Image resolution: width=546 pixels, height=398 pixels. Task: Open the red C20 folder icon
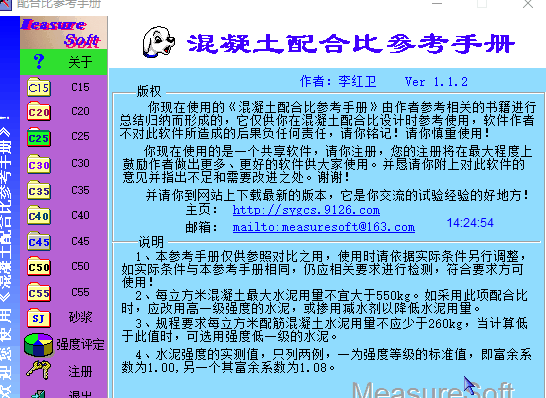(x=39, y=111)
